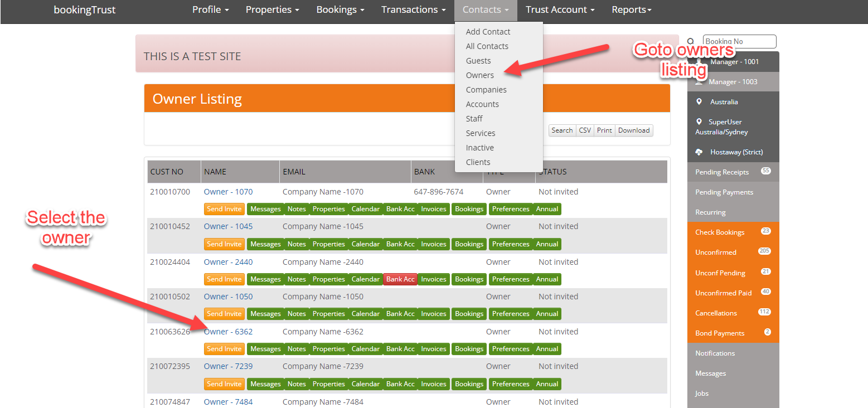Click the red Bank Acc button for Owner - 2440

(400, 279)
